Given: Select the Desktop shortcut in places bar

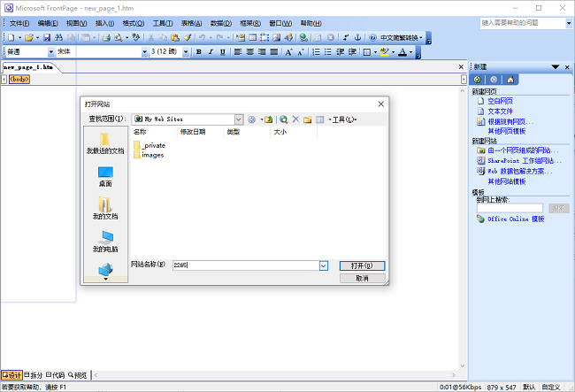Looking at the screenshot, I should pyautogui.click(x=105, y=176).
